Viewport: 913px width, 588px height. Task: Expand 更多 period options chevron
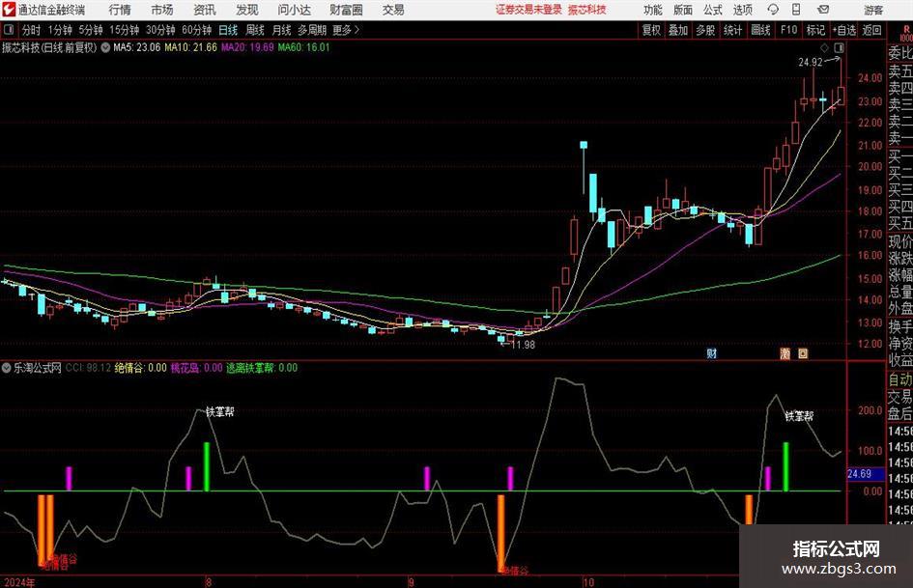click(347, 30)
